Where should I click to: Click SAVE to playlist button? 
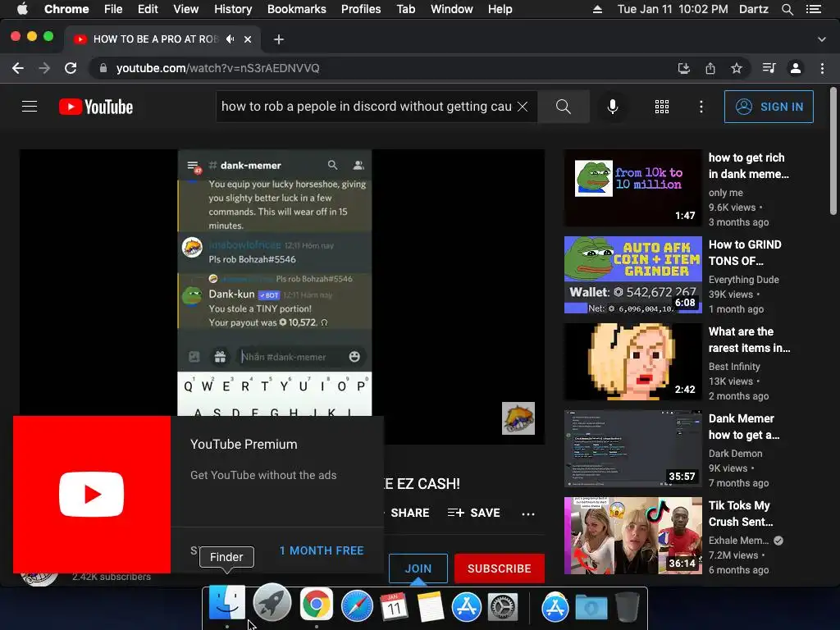tap(473, 513)
